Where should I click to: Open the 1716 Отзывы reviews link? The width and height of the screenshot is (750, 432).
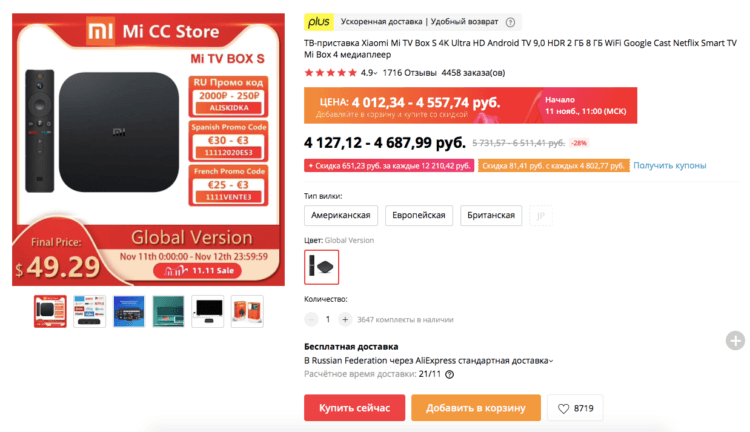409,73
